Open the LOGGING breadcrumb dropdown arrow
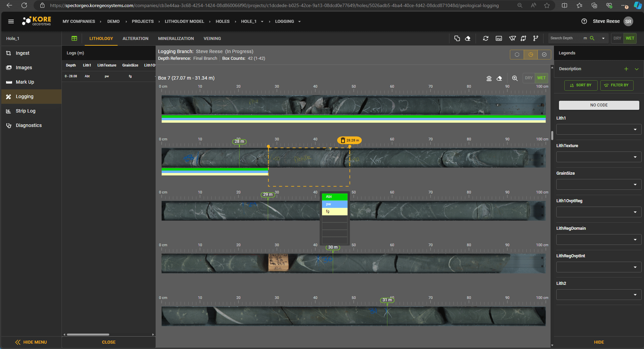644x349 pixels. (x=299, y=21)
